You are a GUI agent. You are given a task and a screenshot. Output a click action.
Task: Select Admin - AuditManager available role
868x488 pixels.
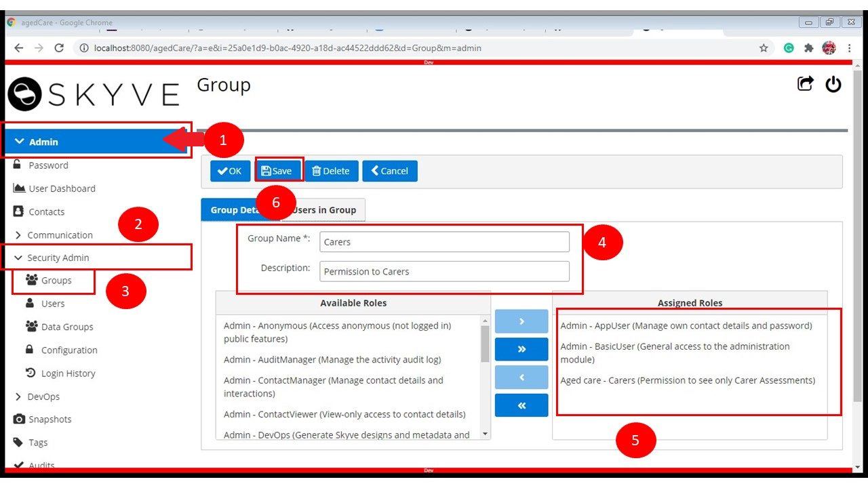(348, 359)
